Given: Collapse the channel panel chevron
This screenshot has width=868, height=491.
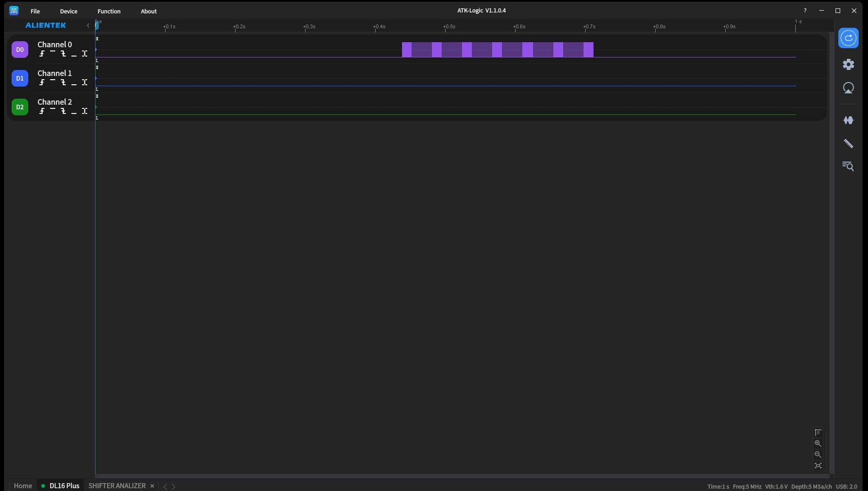Looking at the screenshot, I should pyautogui.click(x=88, y=25).
